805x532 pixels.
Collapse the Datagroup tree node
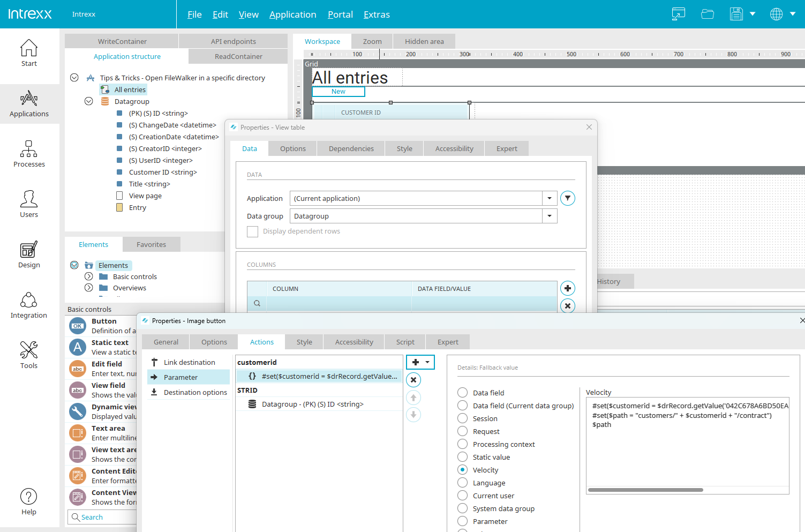[x=89, y=101]
